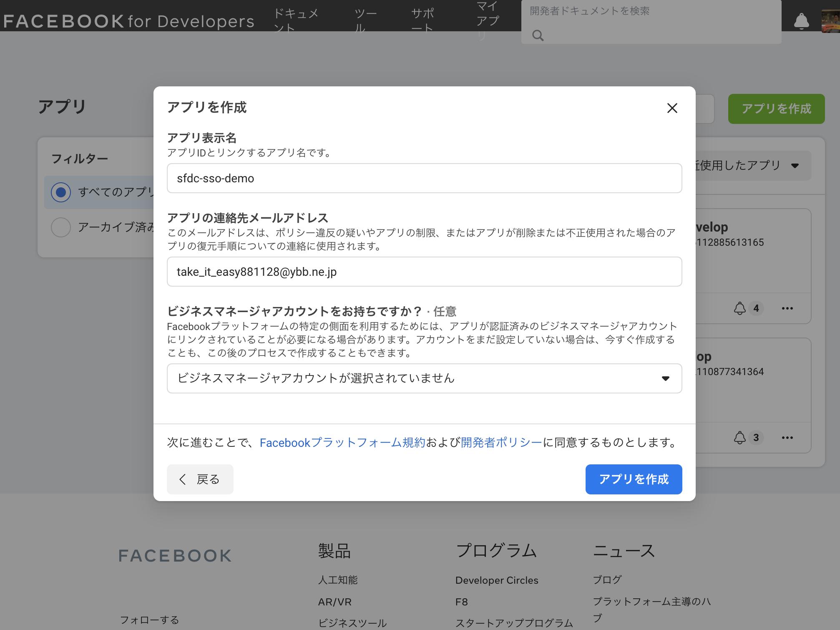Click app ID text ending 112885613165

(x=730, y=242)
